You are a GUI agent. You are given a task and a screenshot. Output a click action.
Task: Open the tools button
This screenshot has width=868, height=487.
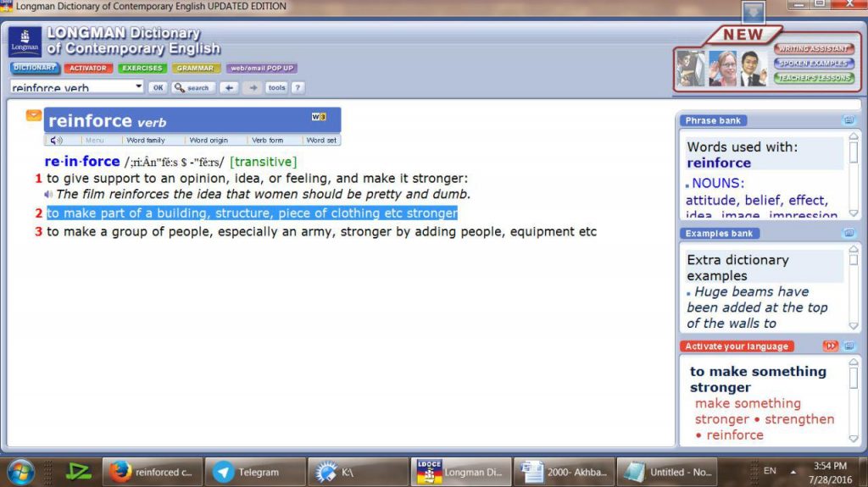(277, 87)
